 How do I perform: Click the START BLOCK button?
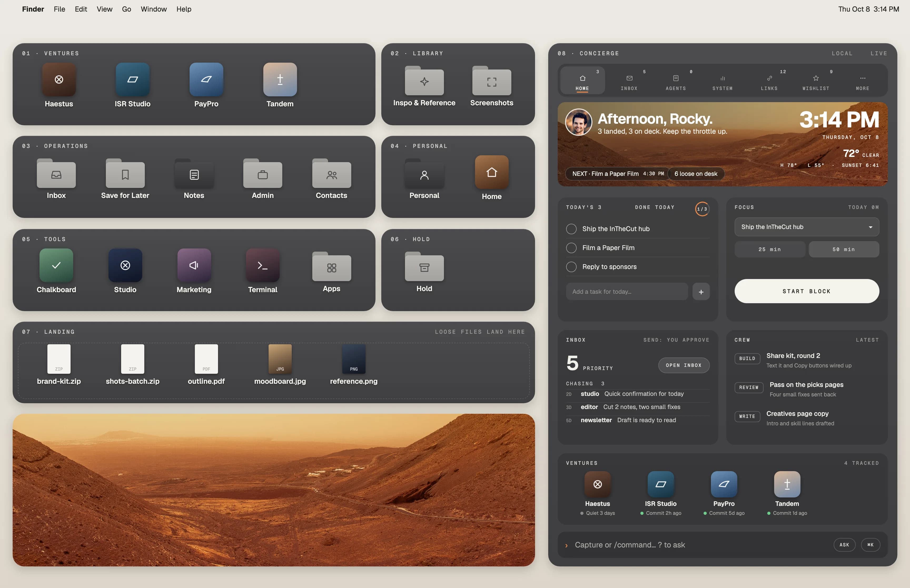(x=807, y=291)
